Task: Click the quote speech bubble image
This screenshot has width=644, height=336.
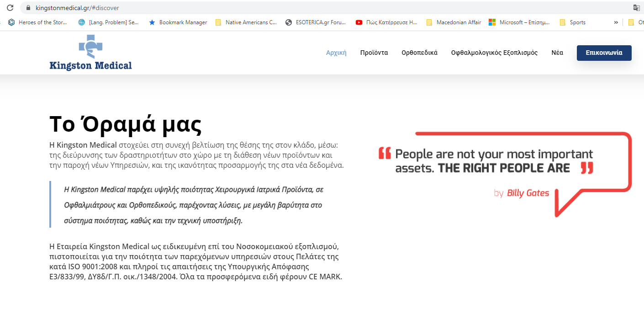Action: [505, 174]
